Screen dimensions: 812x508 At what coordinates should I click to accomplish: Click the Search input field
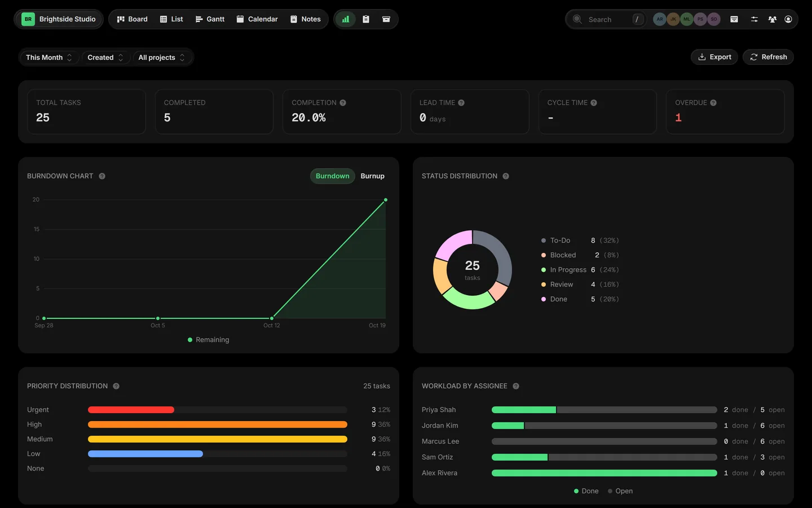click(x=606, y=19)
